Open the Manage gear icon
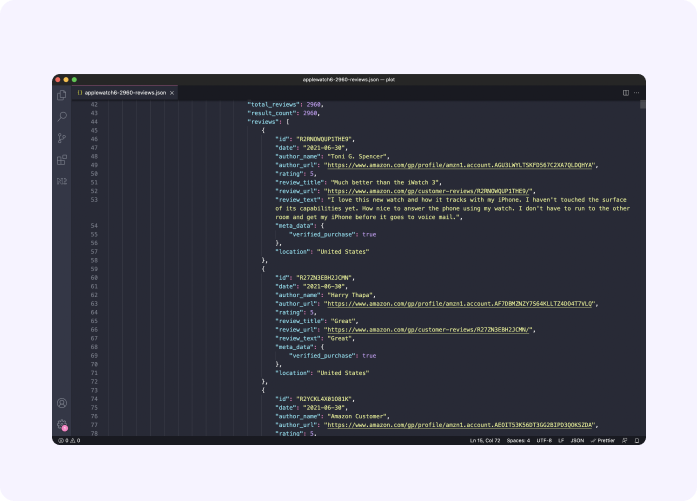 62,424
